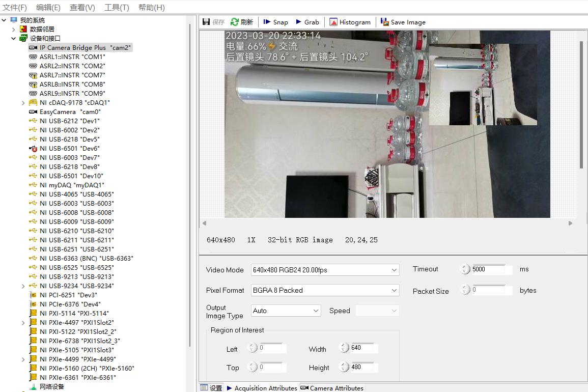Open the Histogram tool
This screenshot has width=588, height=392.
[x=333, y=22]
